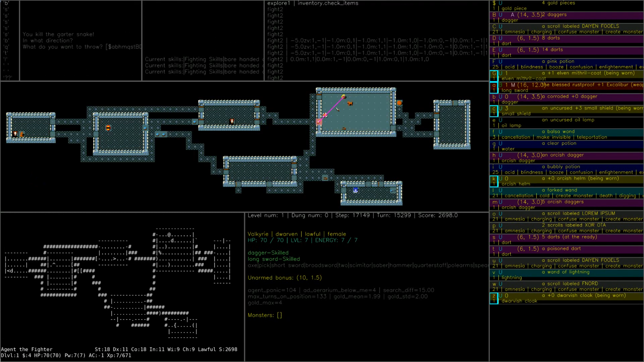Click the 'dagger-Skilled' skill line

click(x=268, y=253)
